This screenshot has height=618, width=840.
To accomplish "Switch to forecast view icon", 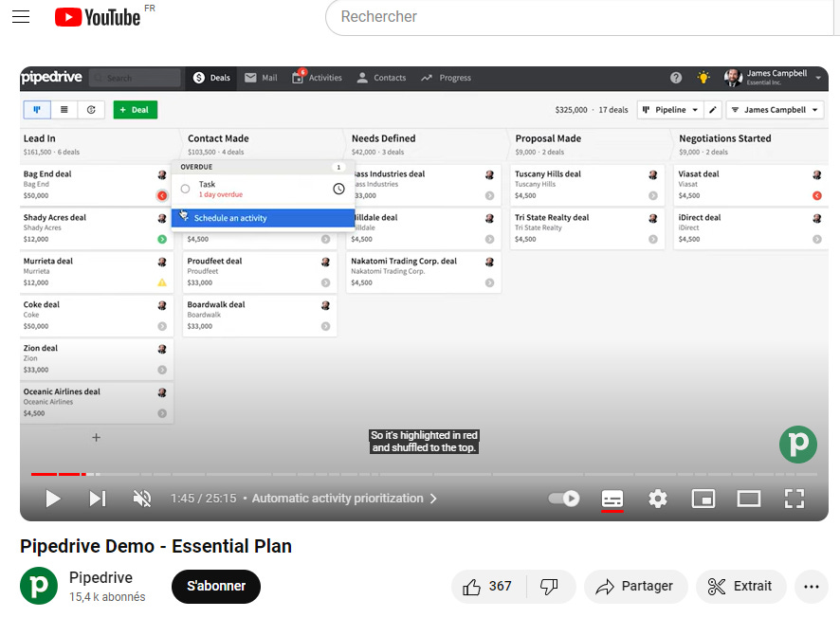I will pos(91,110).
